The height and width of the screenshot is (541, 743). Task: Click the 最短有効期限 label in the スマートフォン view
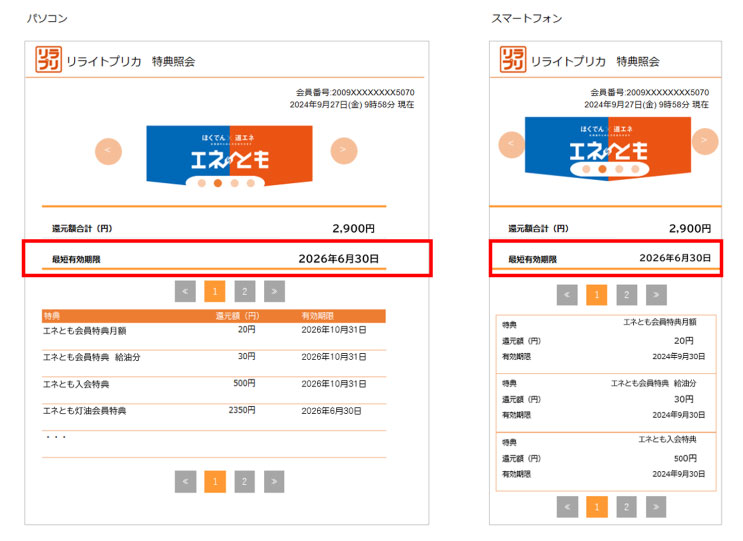533,259
